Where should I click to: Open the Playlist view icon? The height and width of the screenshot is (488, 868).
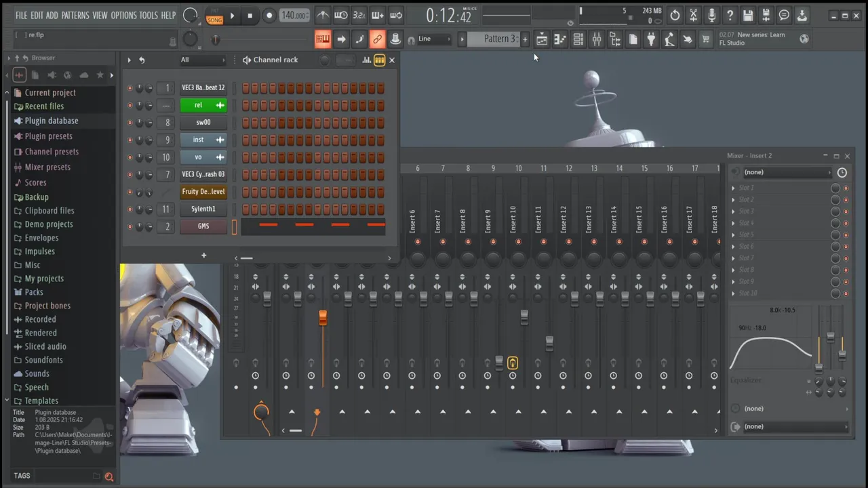(x=542, y=39)
